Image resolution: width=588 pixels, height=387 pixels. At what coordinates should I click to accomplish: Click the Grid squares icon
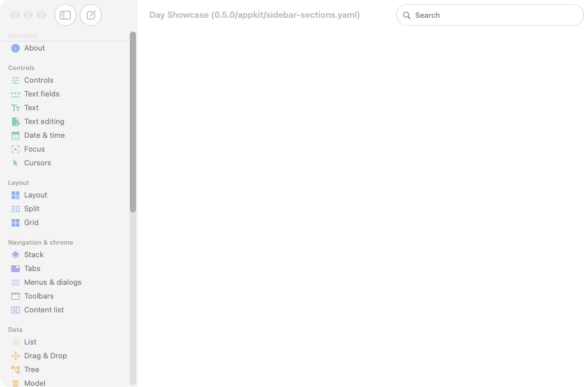[16, 223]
